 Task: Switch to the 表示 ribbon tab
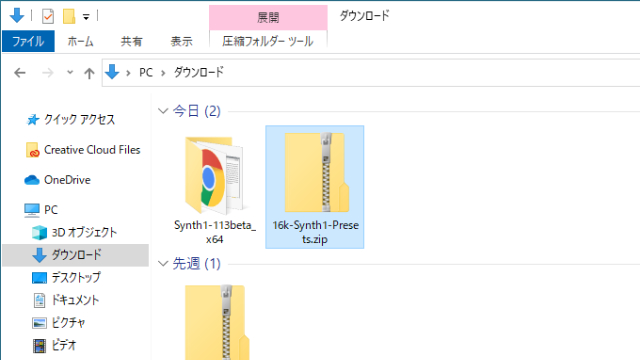[x=181, y=41]
